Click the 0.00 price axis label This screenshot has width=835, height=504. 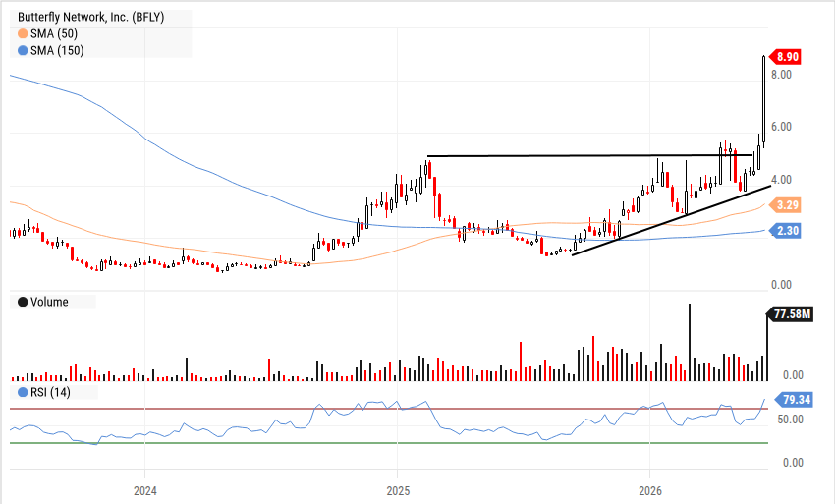click(x=781, y=285)
